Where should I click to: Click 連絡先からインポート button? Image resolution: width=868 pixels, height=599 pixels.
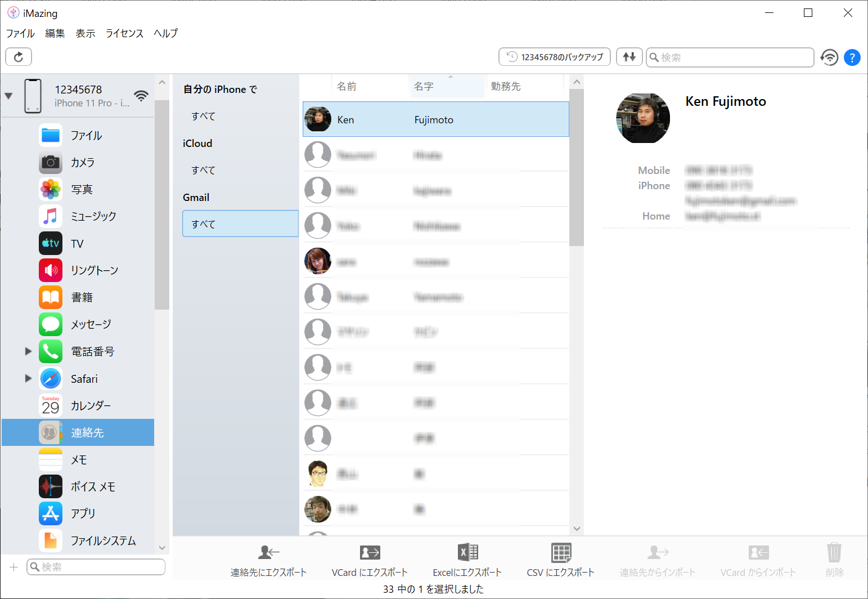click(658, 561)
